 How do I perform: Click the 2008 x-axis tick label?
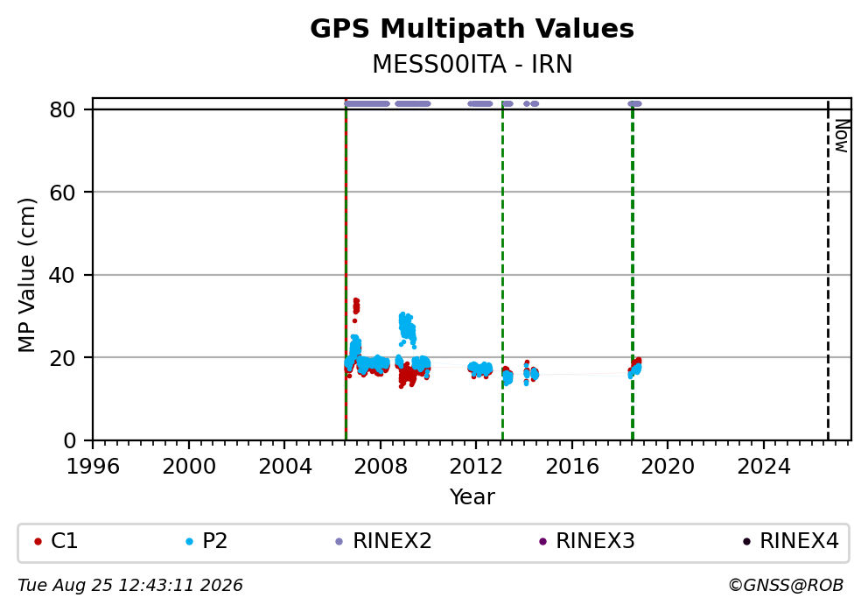pos(381,467)
